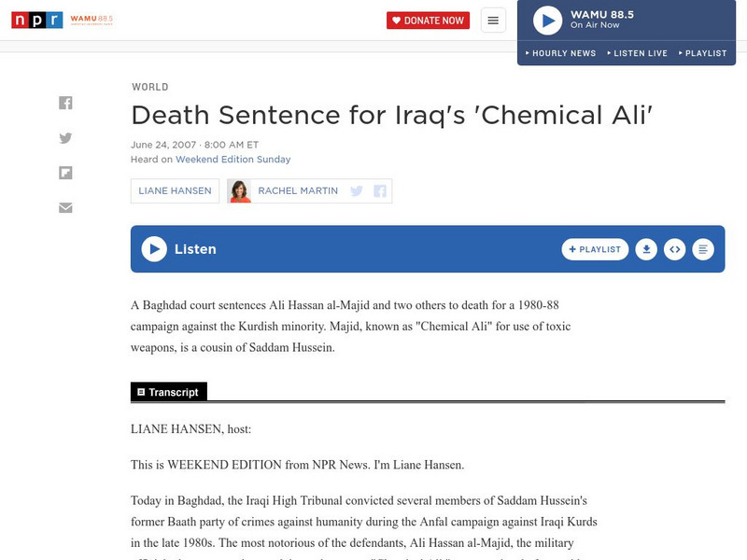
Task: Add story to Playlist
Action: coord(595,249)
